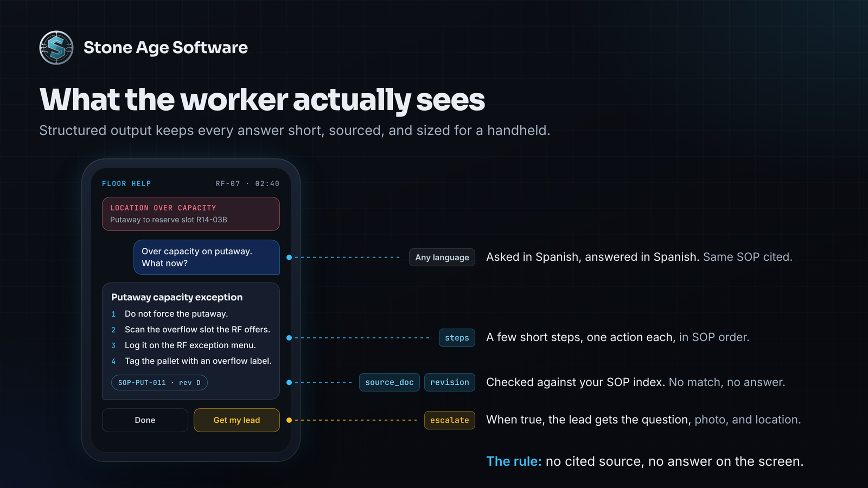Image resolution: width=868 pixels, height=488 pixels.
Task: Click the 'Over capacity on putaway' chat bubble
Action: [207, 257]
